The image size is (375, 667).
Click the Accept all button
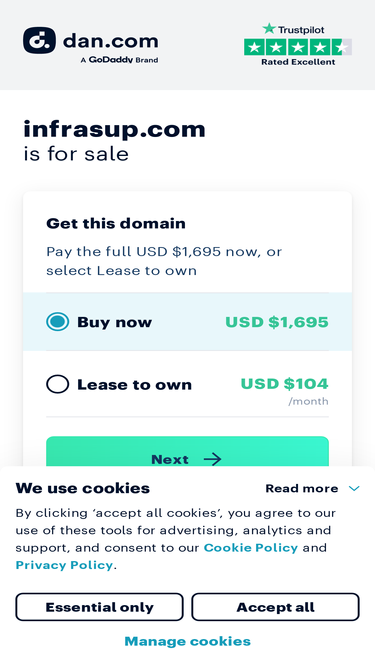click(x=276, y=607)
